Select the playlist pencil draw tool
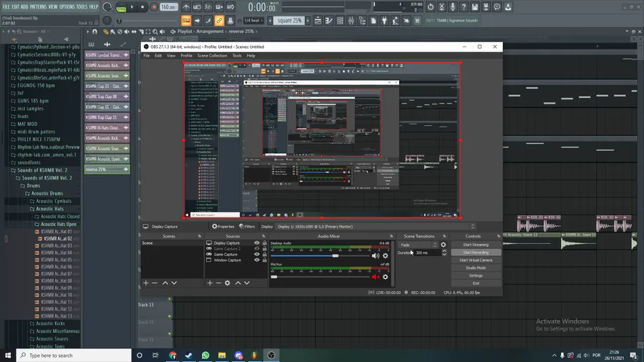 pos(106,31)
